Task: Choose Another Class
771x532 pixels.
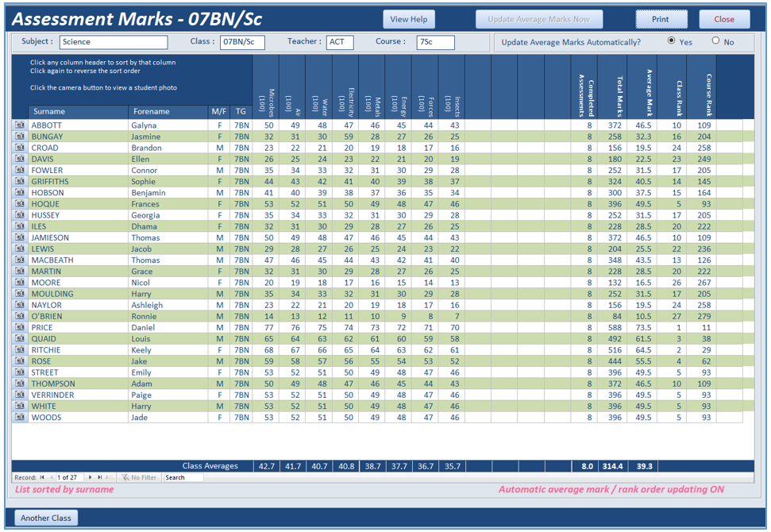Action: coord(46,518)
